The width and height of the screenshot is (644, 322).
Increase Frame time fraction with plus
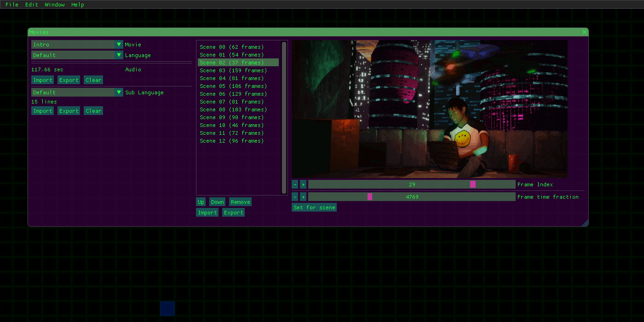pos(303,197)
